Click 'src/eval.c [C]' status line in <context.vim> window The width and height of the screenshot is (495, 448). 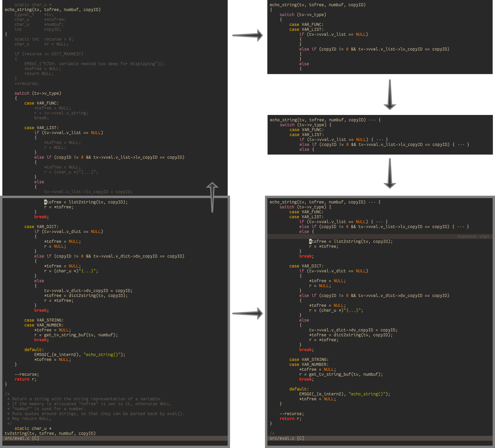pyautogui.click(x=380, y=438)
